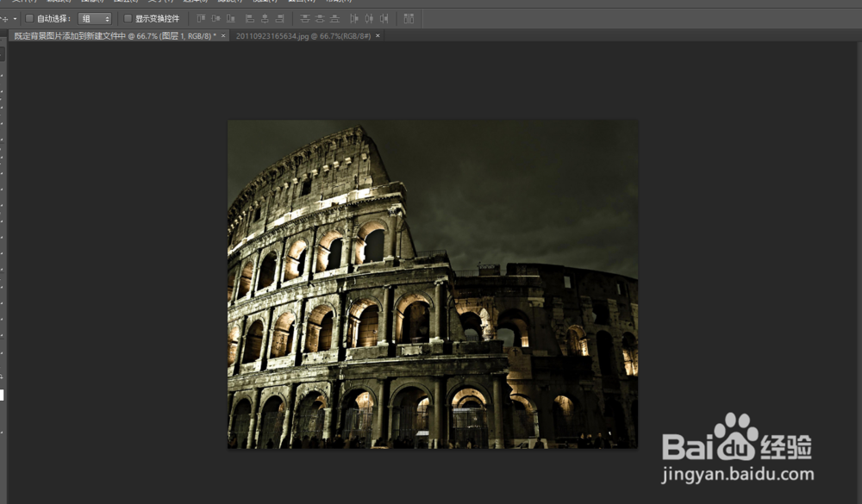Distribute bottom edges of layers

[x=334, y=19]
